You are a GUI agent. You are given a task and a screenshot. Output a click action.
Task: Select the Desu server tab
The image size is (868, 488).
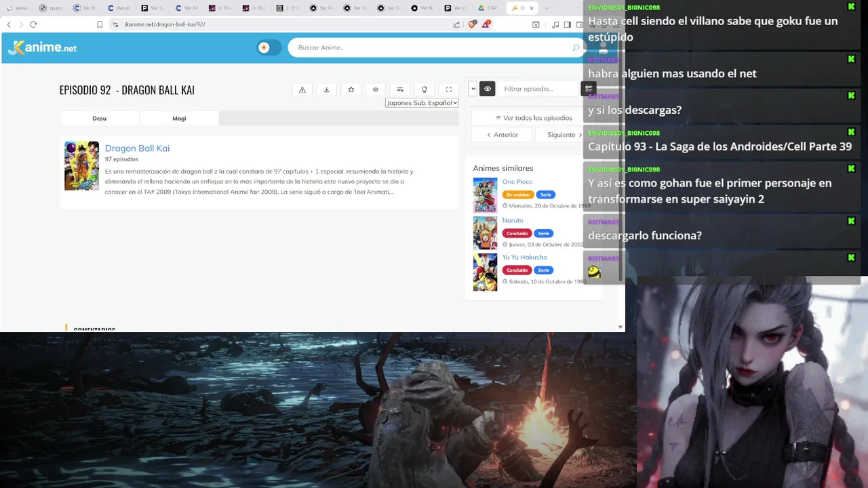click(x=100, y=118)
